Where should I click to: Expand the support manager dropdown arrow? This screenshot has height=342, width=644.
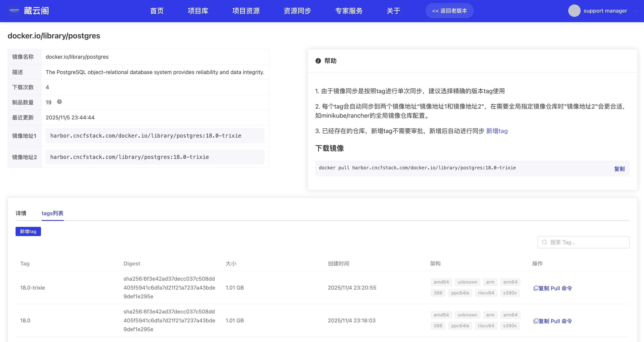coord(635,11)
